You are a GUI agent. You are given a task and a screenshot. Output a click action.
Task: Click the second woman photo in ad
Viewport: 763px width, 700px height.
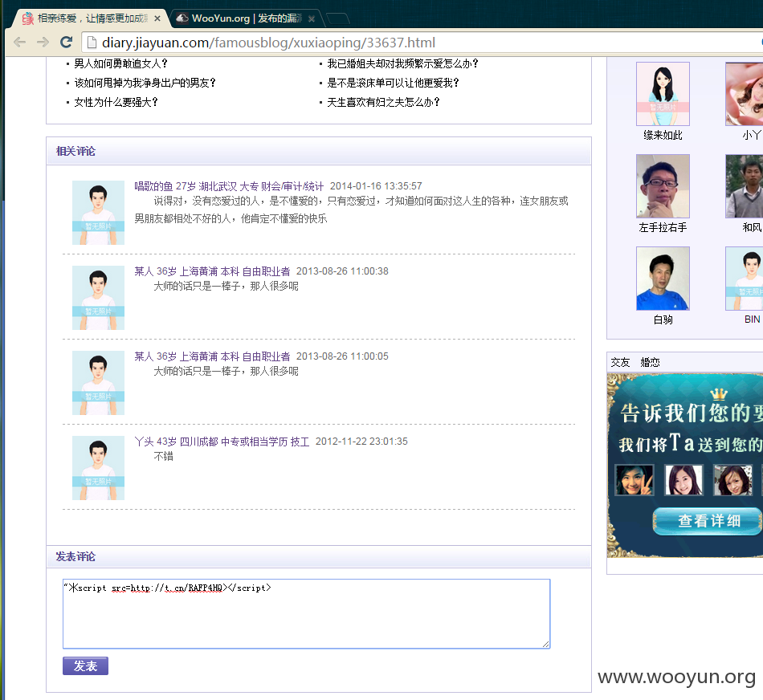coord(683,480)
